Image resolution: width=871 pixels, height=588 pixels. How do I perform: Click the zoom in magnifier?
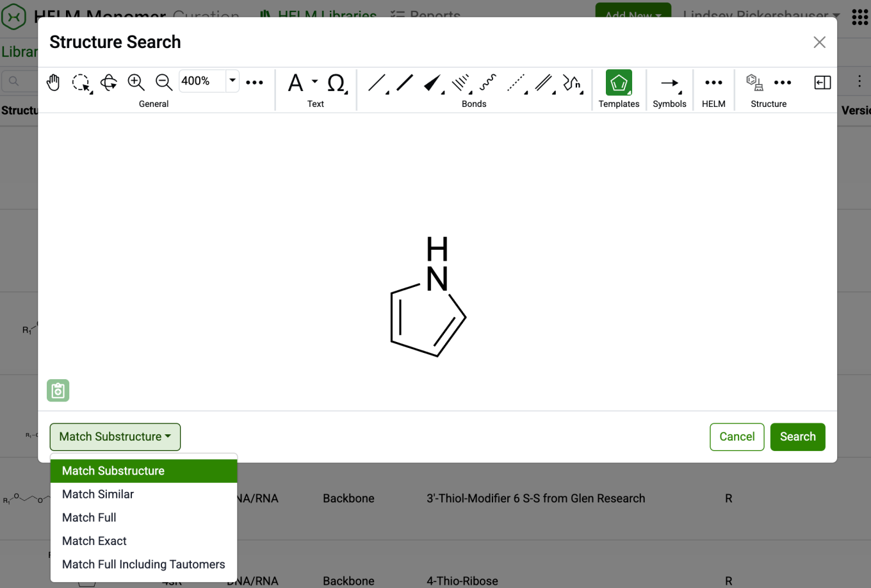(x=136, y=82)
